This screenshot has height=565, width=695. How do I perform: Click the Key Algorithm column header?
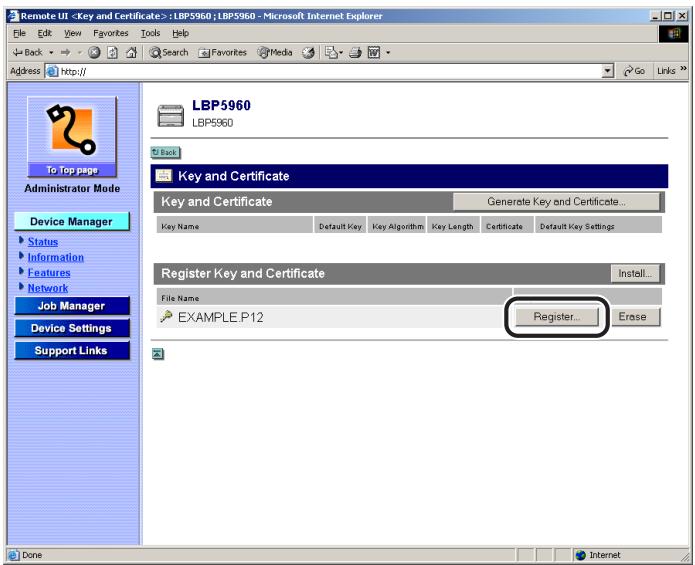coord(398,226)
